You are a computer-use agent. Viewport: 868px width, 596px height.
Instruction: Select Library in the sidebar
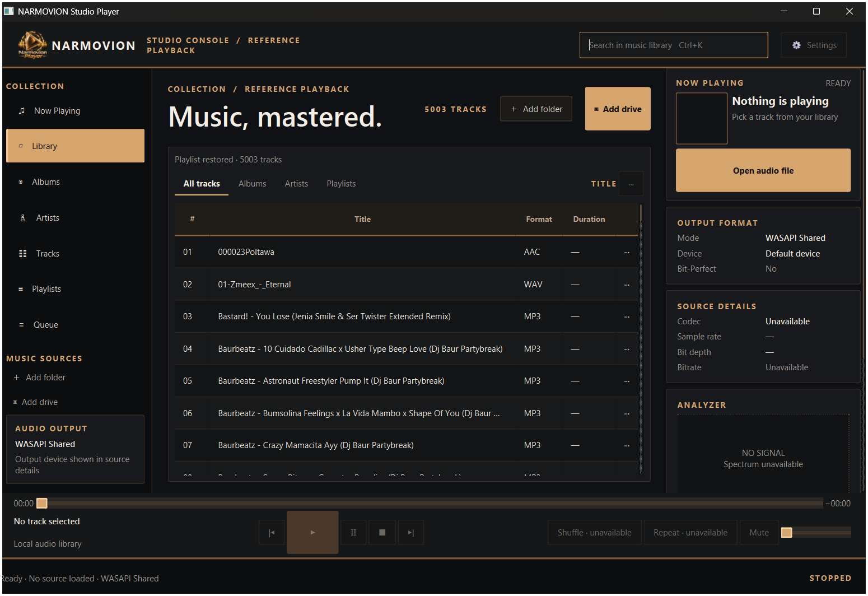75,146
